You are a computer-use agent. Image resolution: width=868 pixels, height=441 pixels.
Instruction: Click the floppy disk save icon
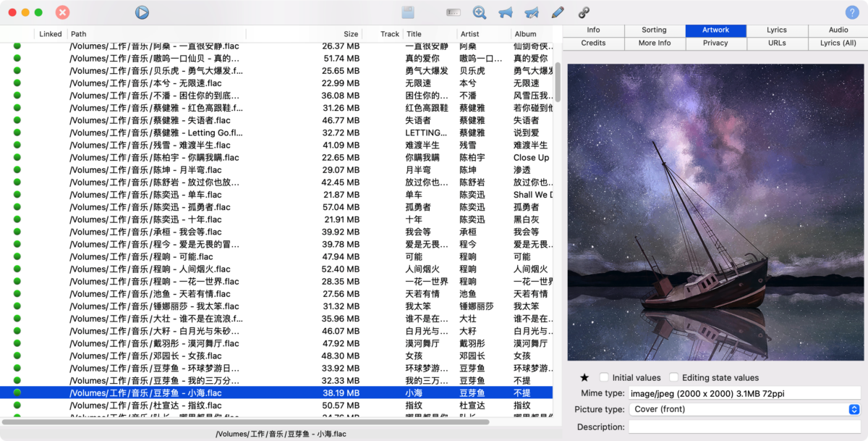point(408,12)
